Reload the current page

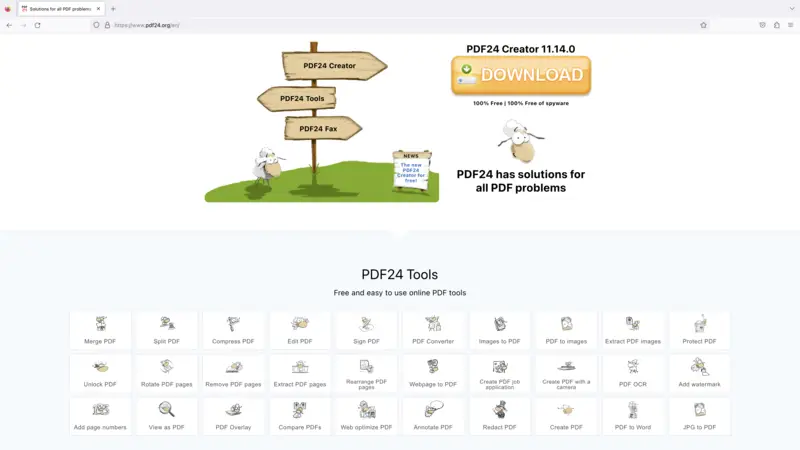(x=37, y=25)
